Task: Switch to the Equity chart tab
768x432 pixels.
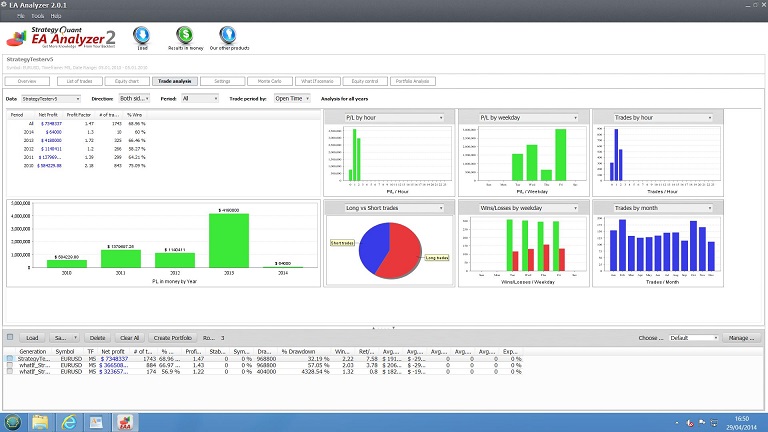Action: [124, 80]
